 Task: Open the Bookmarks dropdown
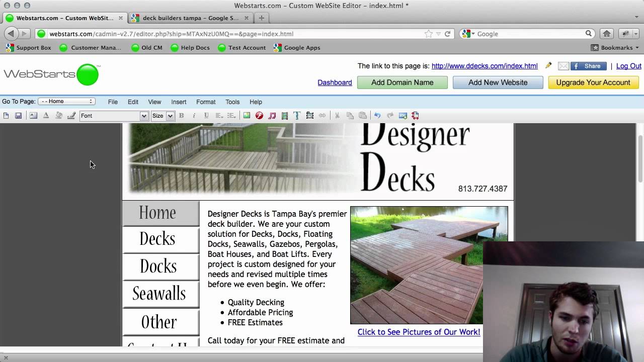(x=615, y=48)
